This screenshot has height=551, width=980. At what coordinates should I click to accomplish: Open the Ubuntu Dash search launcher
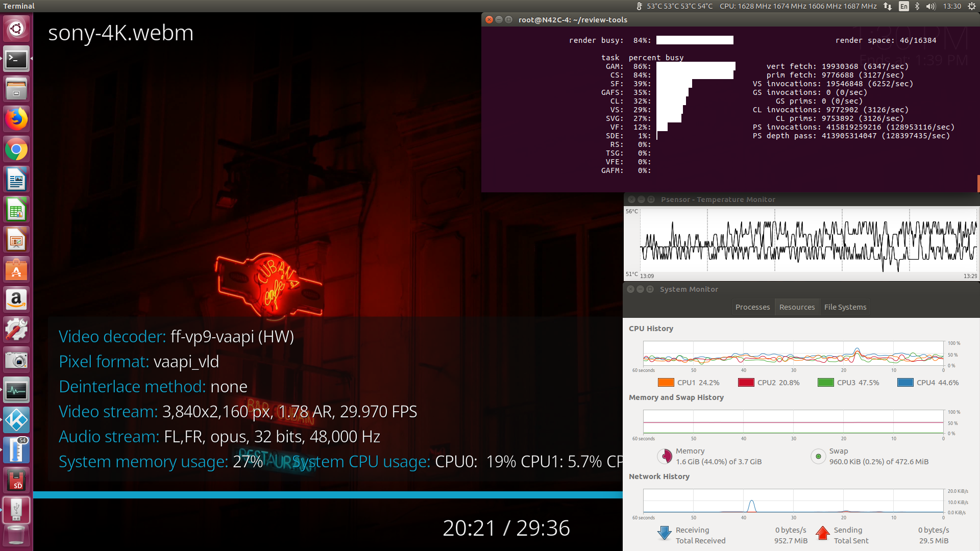point(16,29)
